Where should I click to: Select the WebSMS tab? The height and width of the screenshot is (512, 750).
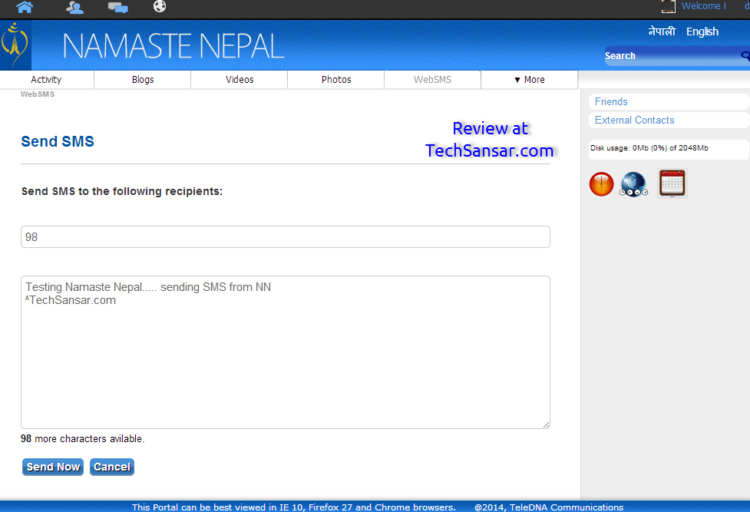point(432,79)
